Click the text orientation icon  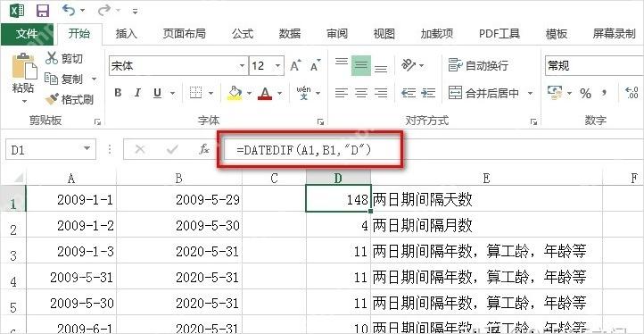pos(409,65)
